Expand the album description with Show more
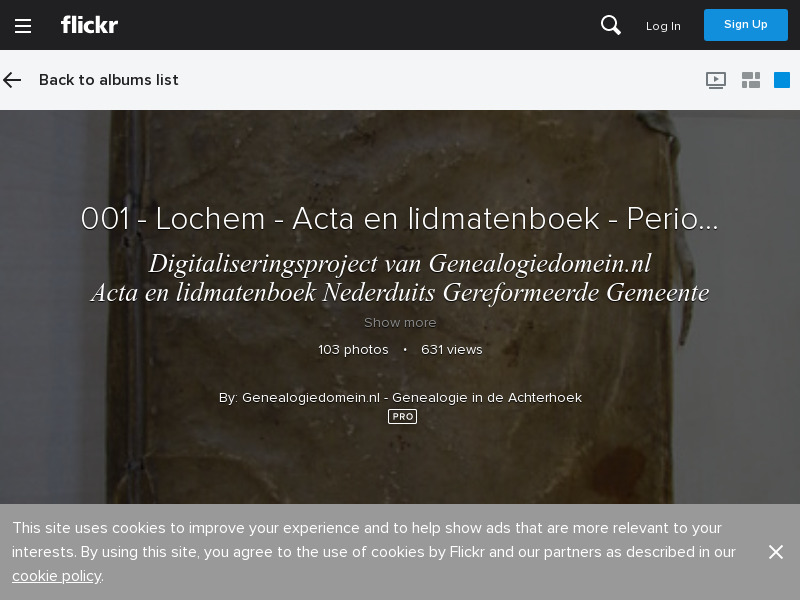 click(400, 322)
